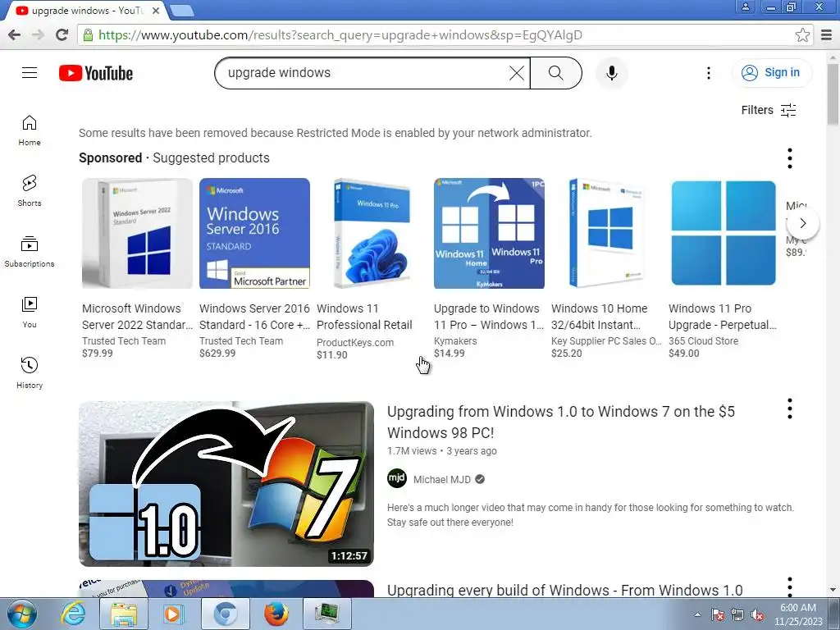Start voice search with microphone icon

pyautogui.click(x=611, y=73)
